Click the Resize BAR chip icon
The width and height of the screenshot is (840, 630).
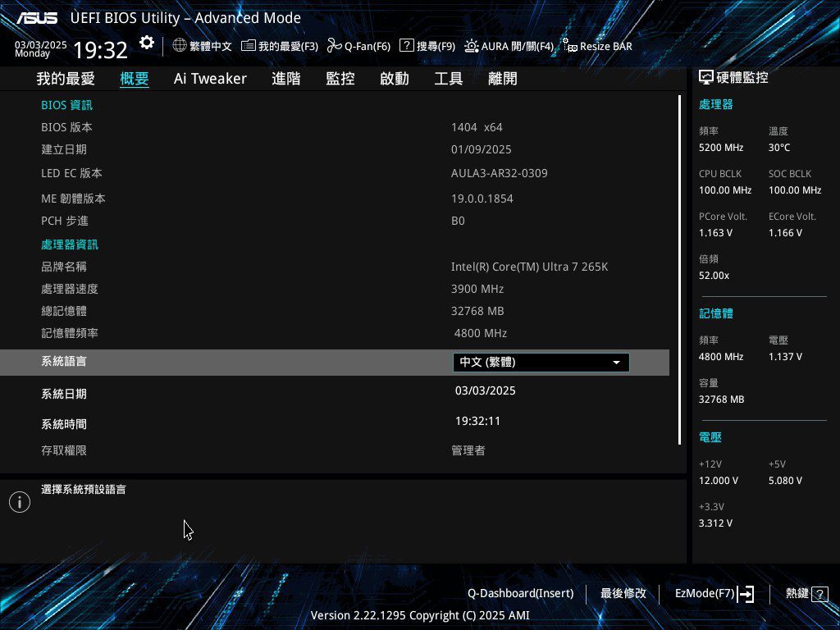[569, 46]
